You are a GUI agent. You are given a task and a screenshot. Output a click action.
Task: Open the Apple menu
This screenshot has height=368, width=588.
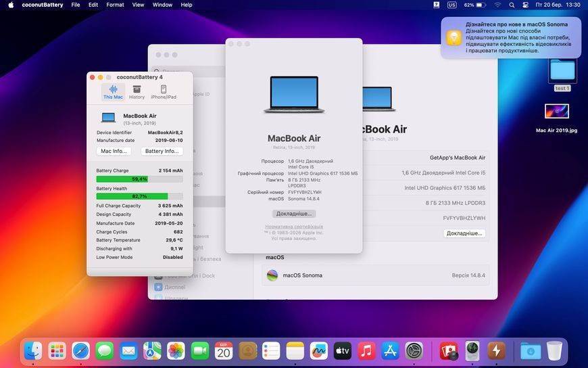pyautogui.click(x=11, y=5)
